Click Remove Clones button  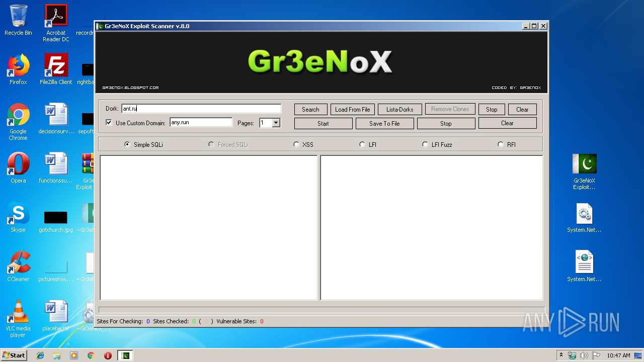click(x=450, y=109)
